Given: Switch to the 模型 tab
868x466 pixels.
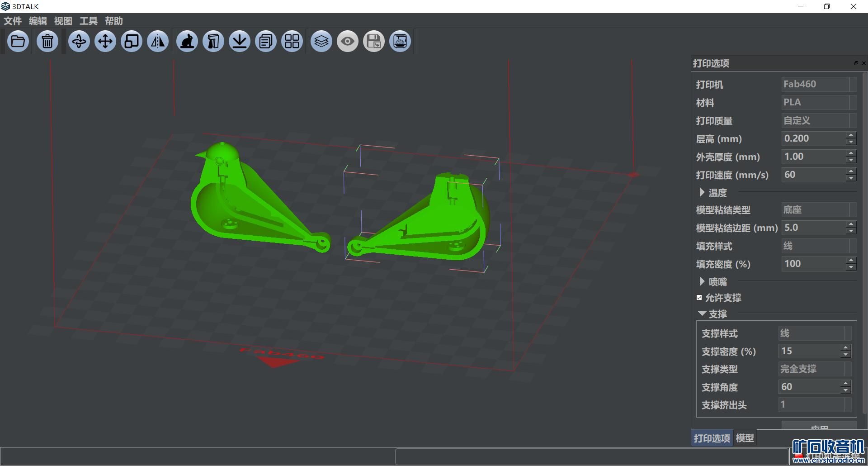Looking at the screenshot, I should coord(745,438).
